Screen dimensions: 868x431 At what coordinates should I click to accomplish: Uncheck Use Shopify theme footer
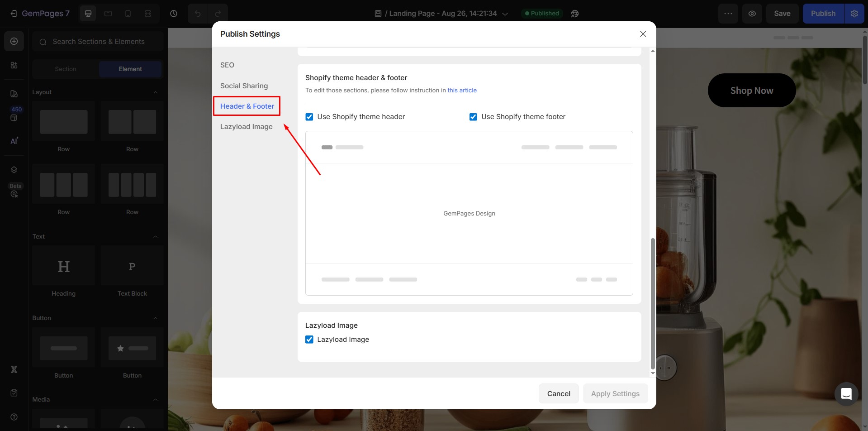point(473,116)
